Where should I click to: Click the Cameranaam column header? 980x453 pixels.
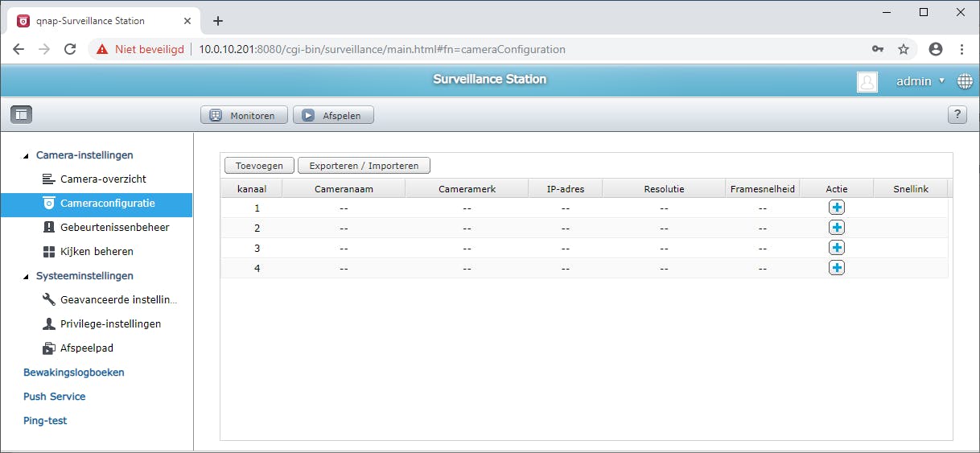pos(344,188)
